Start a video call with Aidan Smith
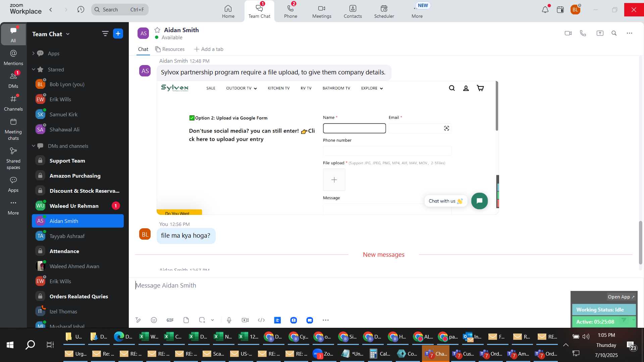Screen dimensions: 644x362 [x=568, y=33]
